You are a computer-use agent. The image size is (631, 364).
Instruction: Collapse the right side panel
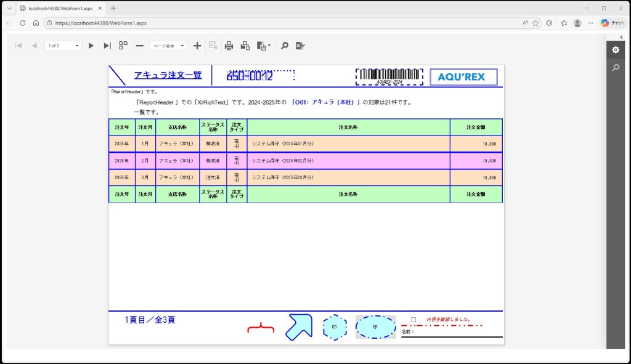(621, 37)
